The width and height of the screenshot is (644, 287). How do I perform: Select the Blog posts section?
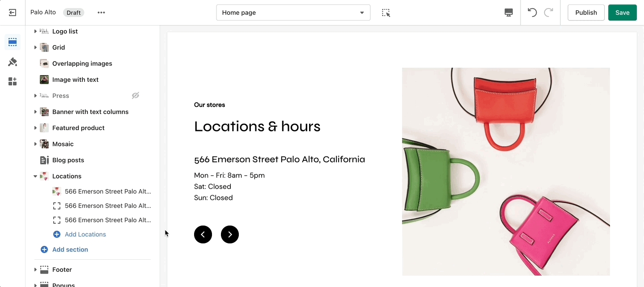(x=68, y=160)
